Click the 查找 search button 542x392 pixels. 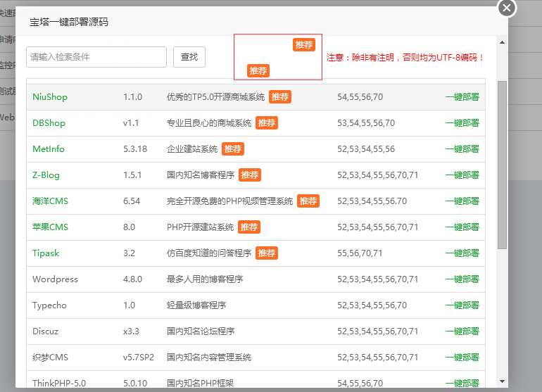coord(189,57)
